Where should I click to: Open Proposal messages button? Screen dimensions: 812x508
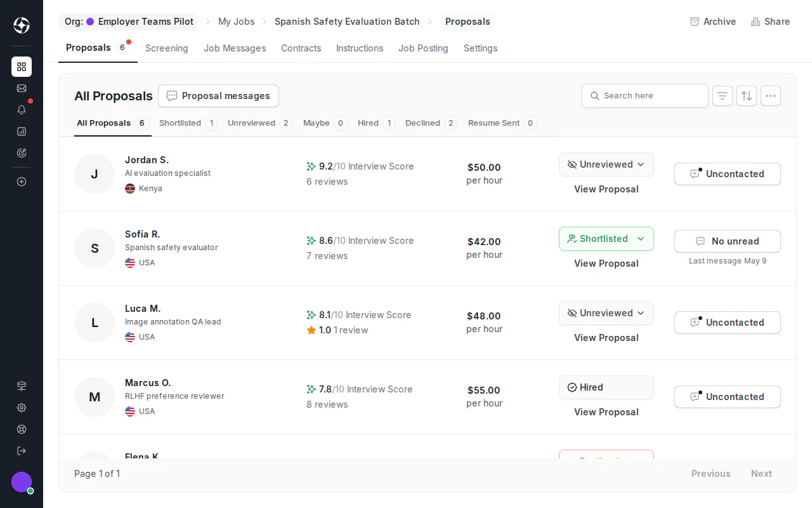coord(218,96)
